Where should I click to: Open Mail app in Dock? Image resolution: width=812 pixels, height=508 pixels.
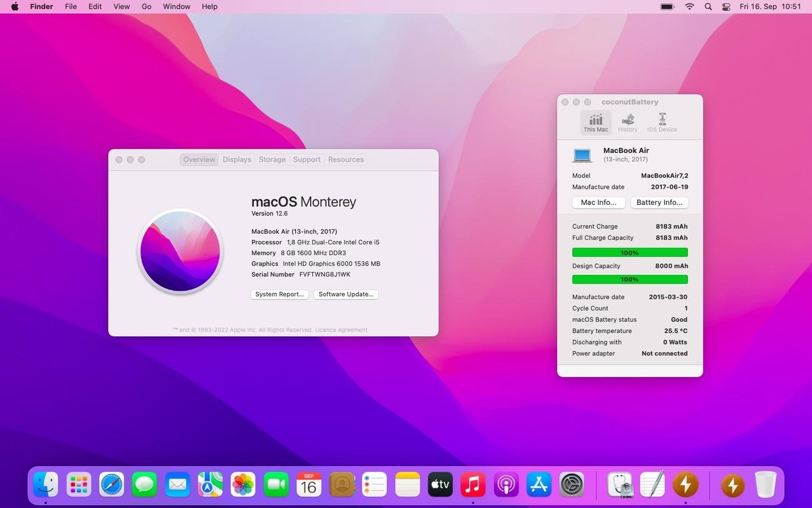177,484
